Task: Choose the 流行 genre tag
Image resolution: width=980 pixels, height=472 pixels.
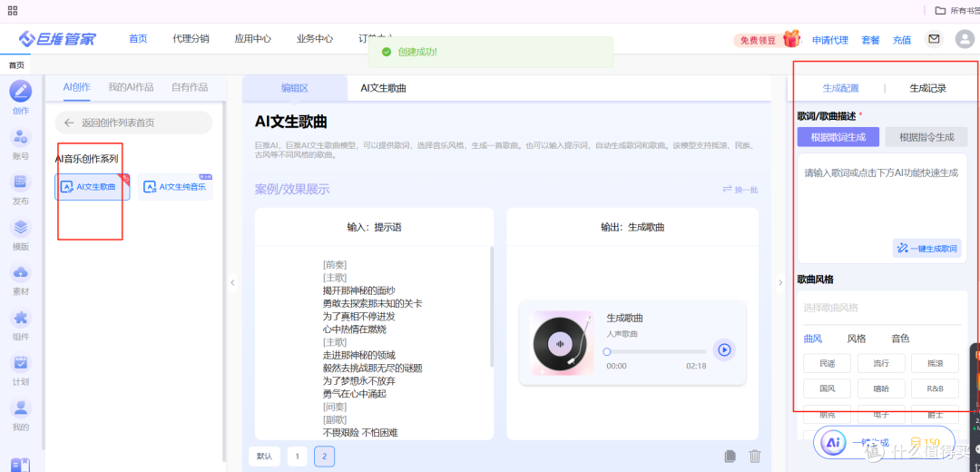Action: 881,362
